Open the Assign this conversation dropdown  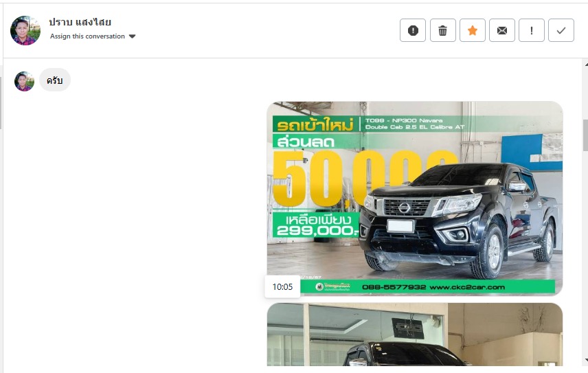93,36
